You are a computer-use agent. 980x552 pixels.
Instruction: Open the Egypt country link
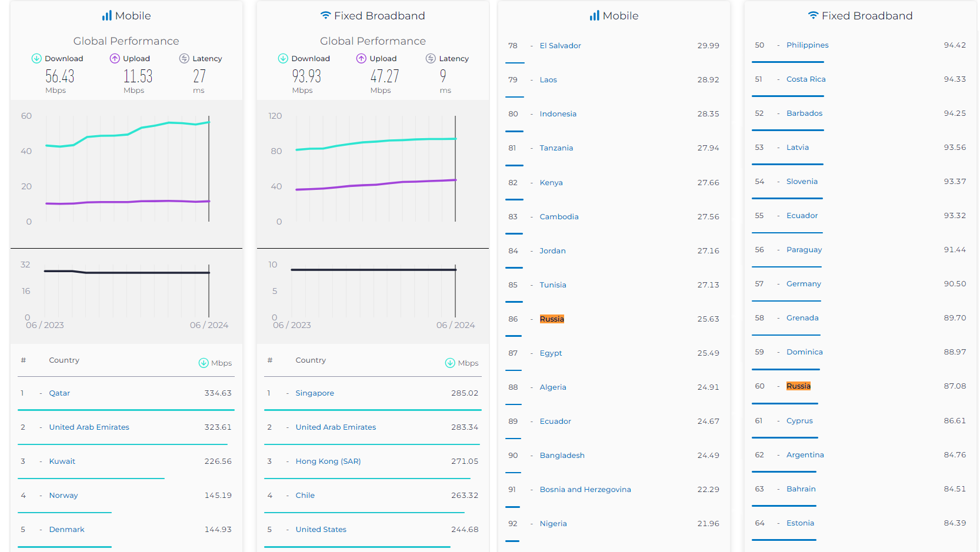pyautogui.click(x=551, y=353)
